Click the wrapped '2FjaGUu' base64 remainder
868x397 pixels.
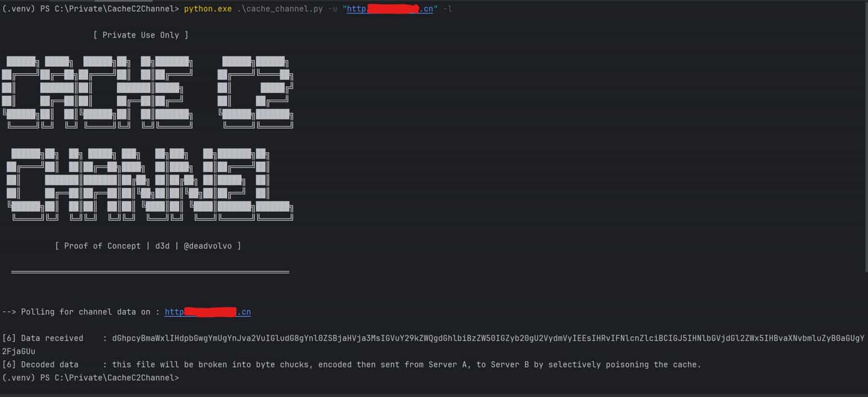point(19,352)
